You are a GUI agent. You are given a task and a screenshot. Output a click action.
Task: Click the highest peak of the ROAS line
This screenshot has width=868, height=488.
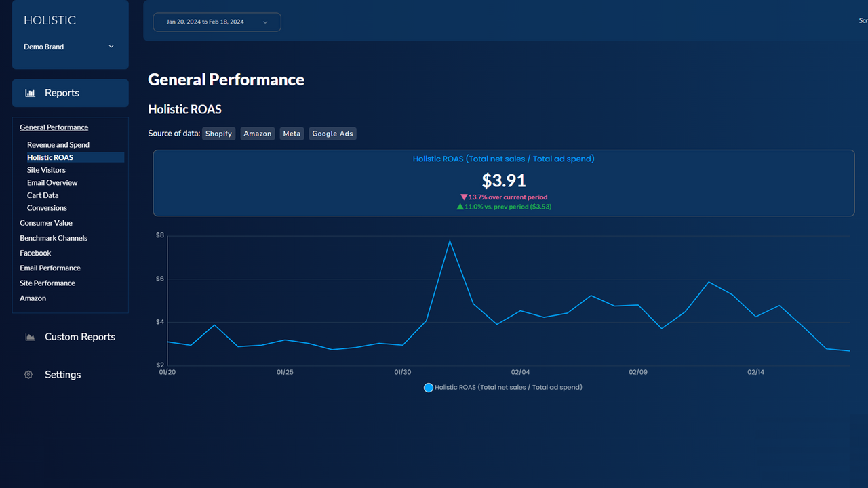pyautogui.click(x=450, y=241)
